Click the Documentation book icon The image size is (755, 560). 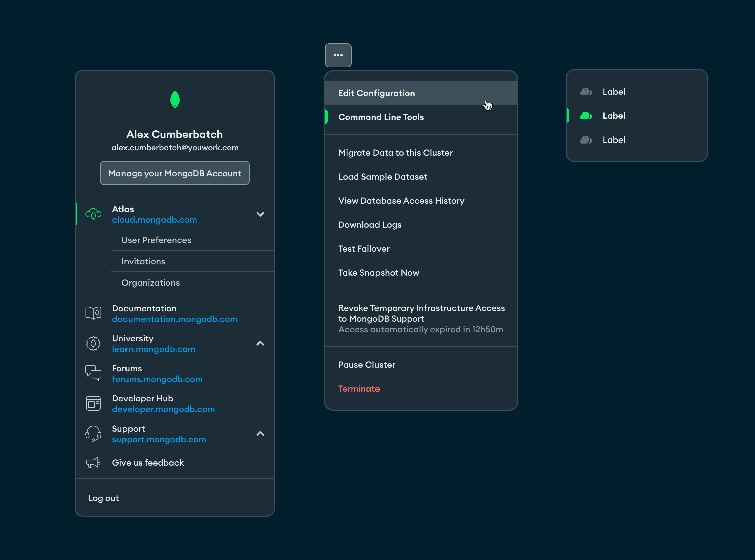pos(93,313)
